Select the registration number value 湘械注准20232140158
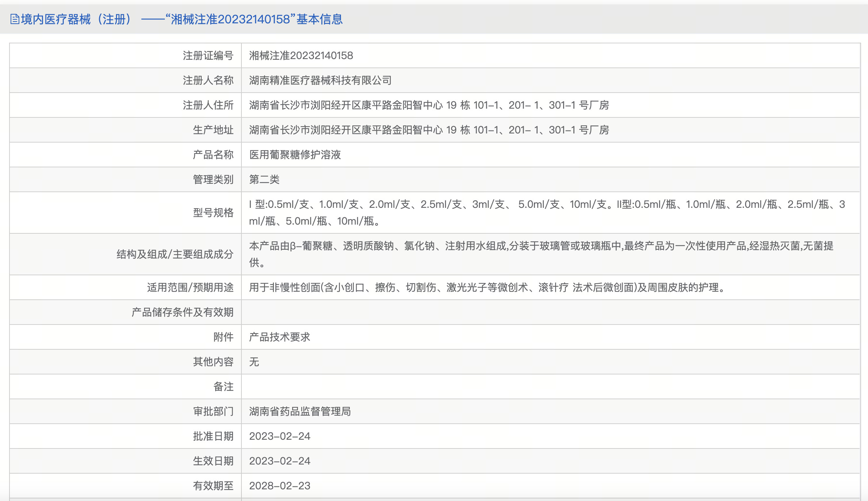This screenshot has width=868, height=501. pos(301,55)
